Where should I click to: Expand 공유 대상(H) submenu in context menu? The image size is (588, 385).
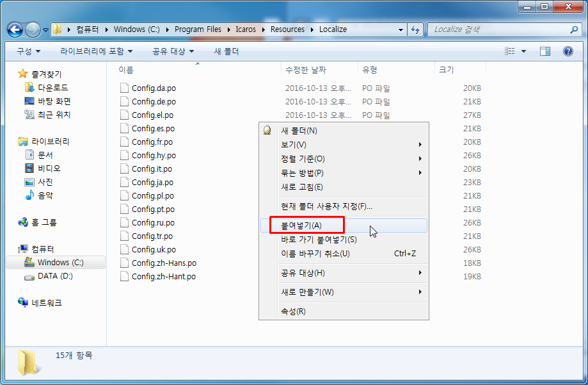pos(344,273)
